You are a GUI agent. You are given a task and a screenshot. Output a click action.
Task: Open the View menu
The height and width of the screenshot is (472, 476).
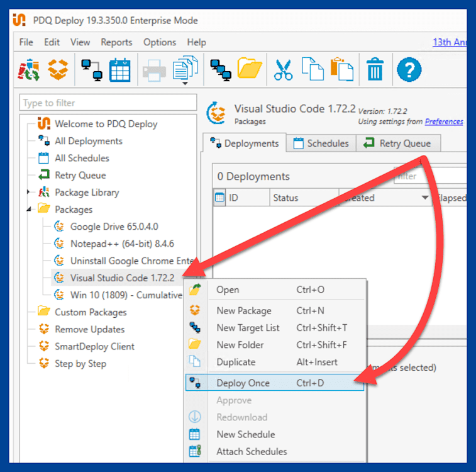(80, 42)
